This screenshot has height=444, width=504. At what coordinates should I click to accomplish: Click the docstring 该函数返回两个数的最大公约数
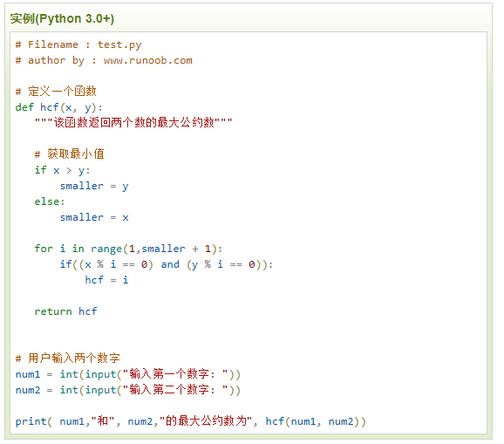pos(133,122)
